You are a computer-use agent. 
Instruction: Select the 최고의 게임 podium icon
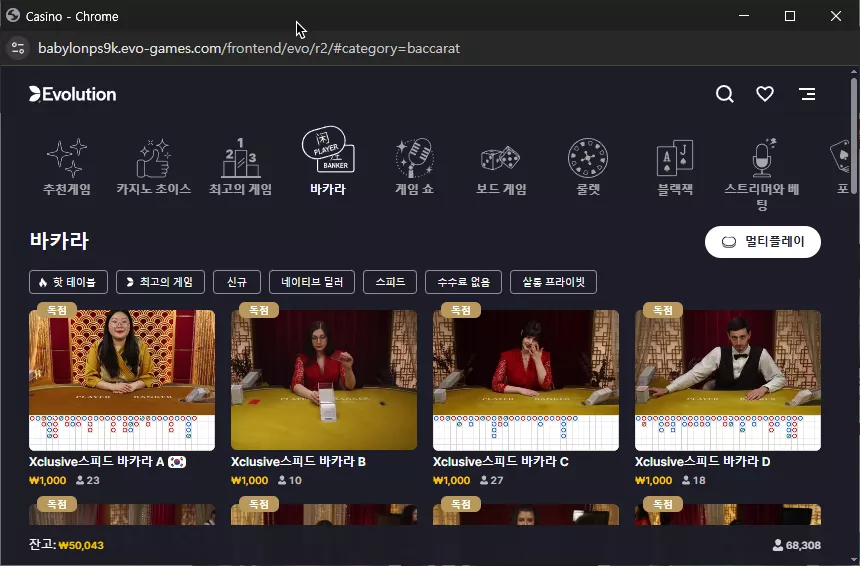coord(240,157)
